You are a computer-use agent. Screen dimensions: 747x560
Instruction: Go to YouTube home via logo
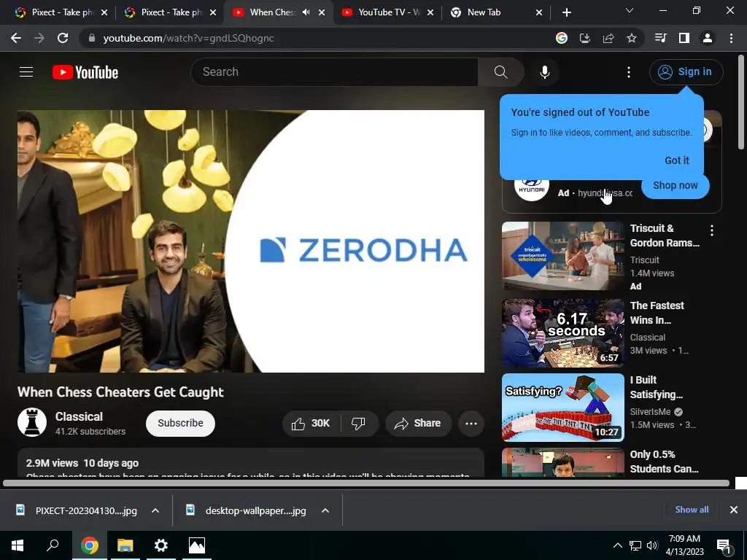click(85, 72)
